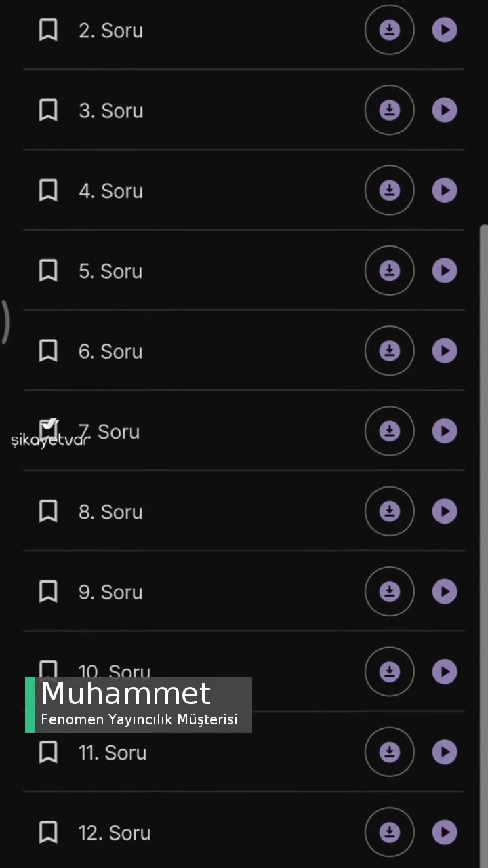Open the 3. Soru list item
This screenshot has height=868, width=488.
(111, 111)
